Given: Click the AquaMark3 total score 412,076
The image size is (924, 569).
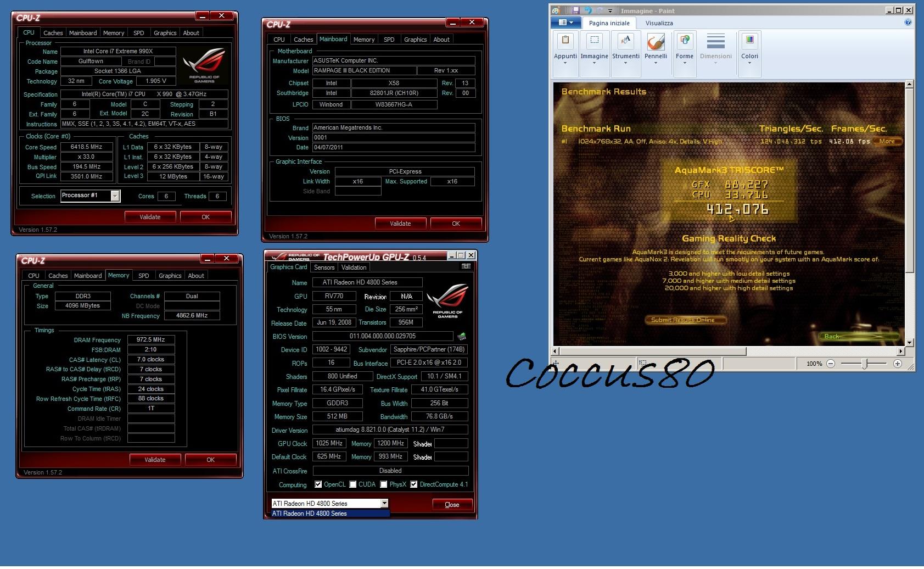Looking at the screenshot, I should 737,209.
